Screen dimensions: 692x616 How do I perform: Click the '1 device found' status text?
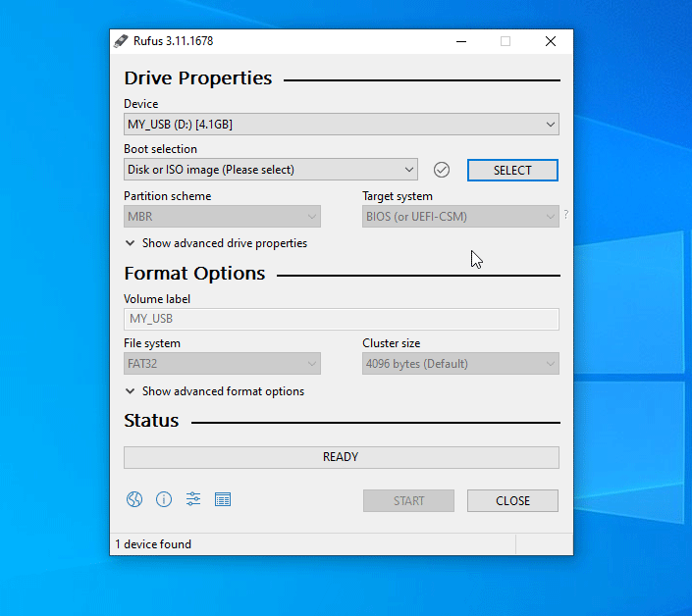tap(153, 544)
